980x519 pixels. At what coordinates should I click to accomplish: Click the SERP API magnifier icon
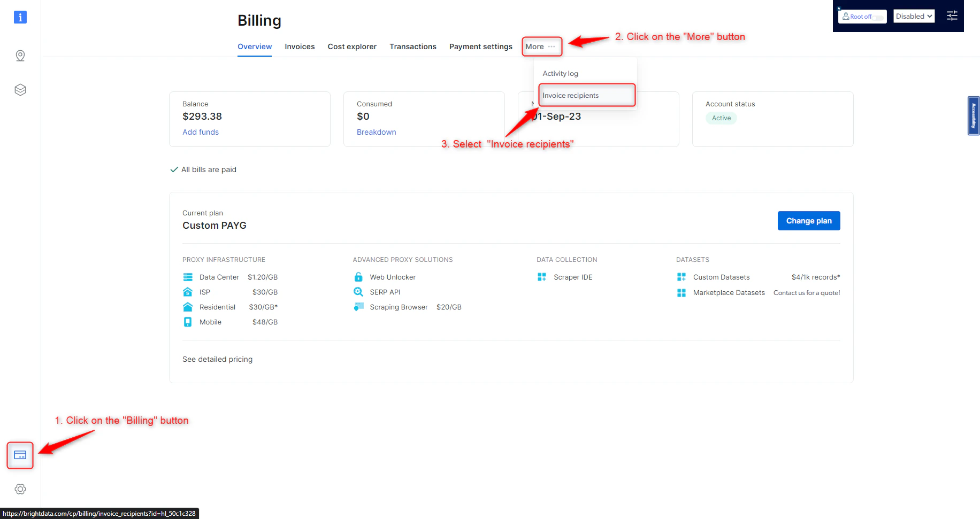pos(358,292)
